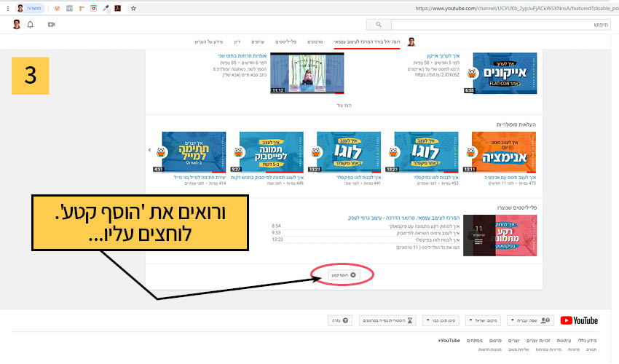Open the account avatar in YouTube header
This screenshot has width=619, height=364.
pos(16,25)
